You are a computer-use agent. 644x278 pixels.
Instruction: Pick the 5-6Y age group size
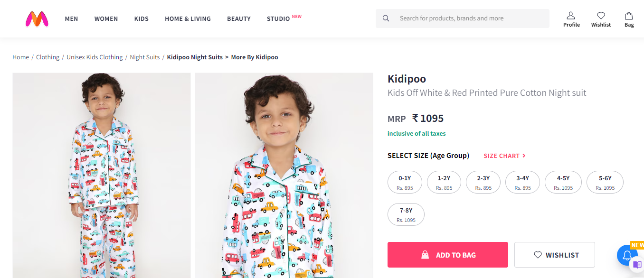coord(605,182)
